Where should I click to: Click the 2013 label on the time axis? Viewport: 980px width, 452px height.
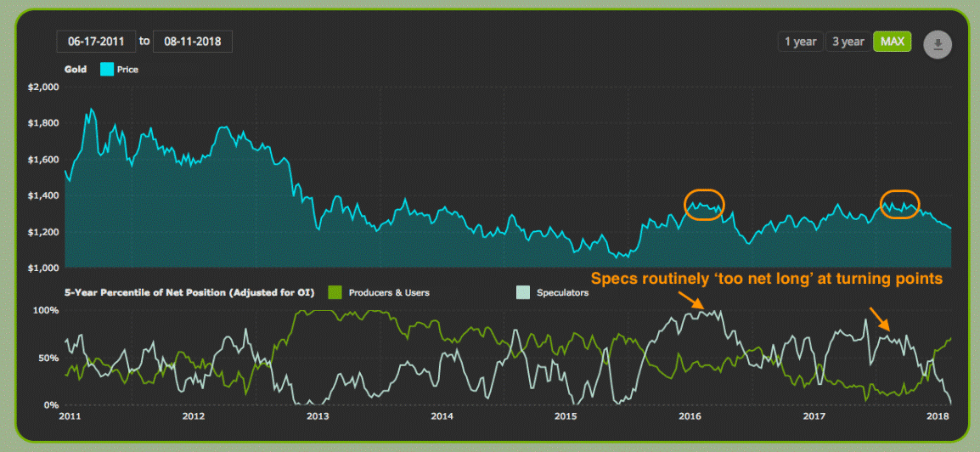[x=317, y=416]
